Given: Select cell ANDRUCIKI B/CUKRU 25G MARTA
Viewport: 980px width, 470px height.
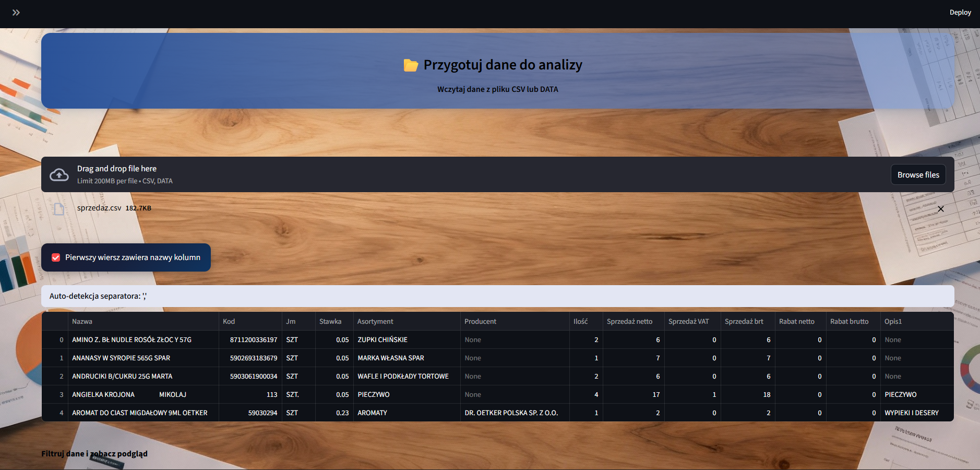Looking at the screenshot, I should 143,376.
